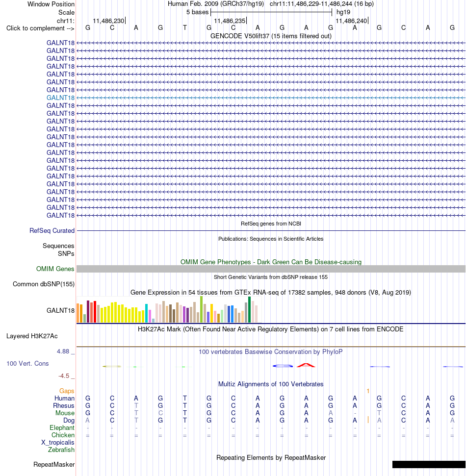Click the GALNT18 label beside GTEx chart
Screen dimensions: 466x476
click(x=60, y=311)
